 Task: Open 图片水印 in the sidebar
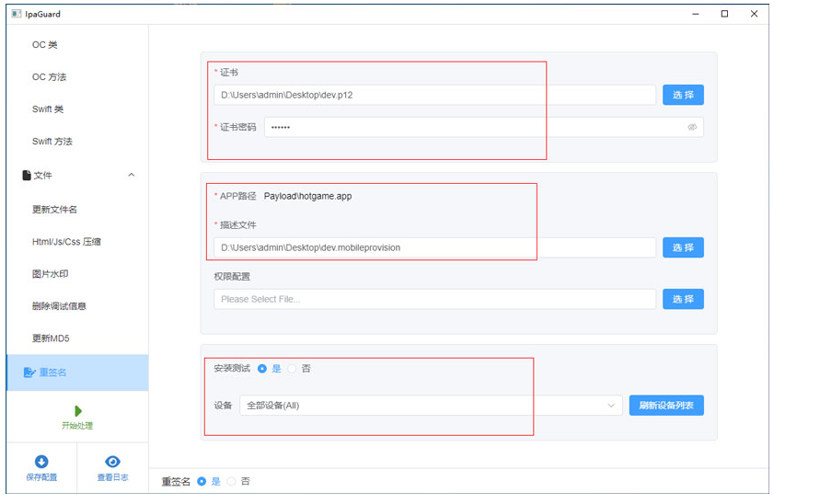click(51, 274)
